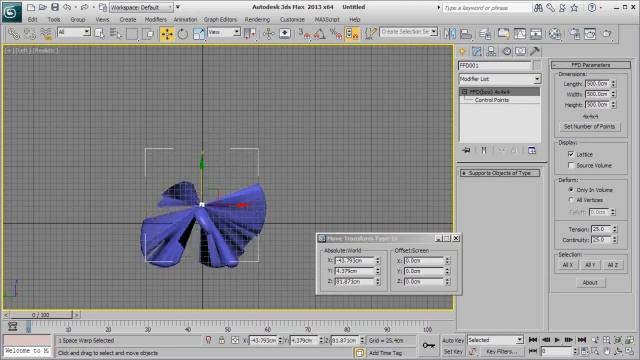Viewport: 640px width, 360px height.
Task: Expand the Supports Objects of Type rollout
Action: pyautogui.click(x=500, y=173)
